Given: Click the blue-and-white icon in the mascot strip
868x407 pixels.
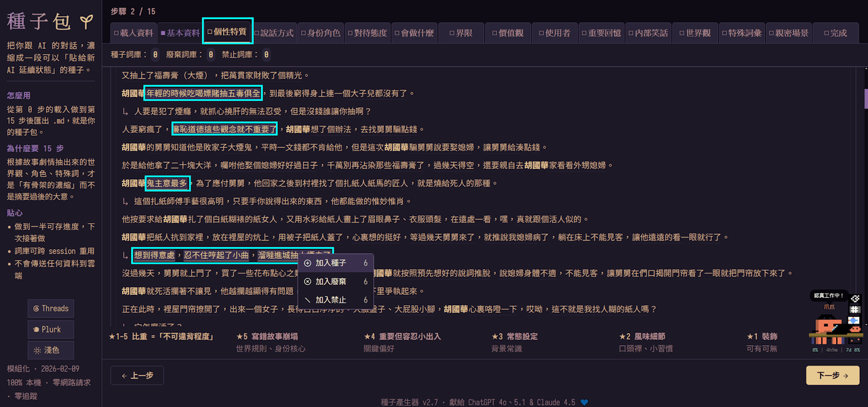Looking at the screenshot, I should 855,320.
